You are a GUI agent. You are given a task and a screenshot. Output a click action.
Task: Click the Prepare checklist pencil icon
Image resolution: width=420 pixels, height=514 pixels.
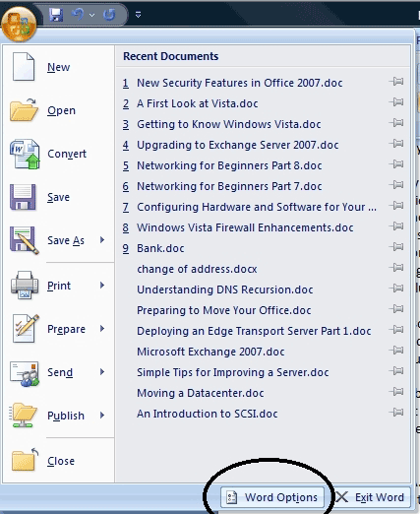click(x=26, y=329)
